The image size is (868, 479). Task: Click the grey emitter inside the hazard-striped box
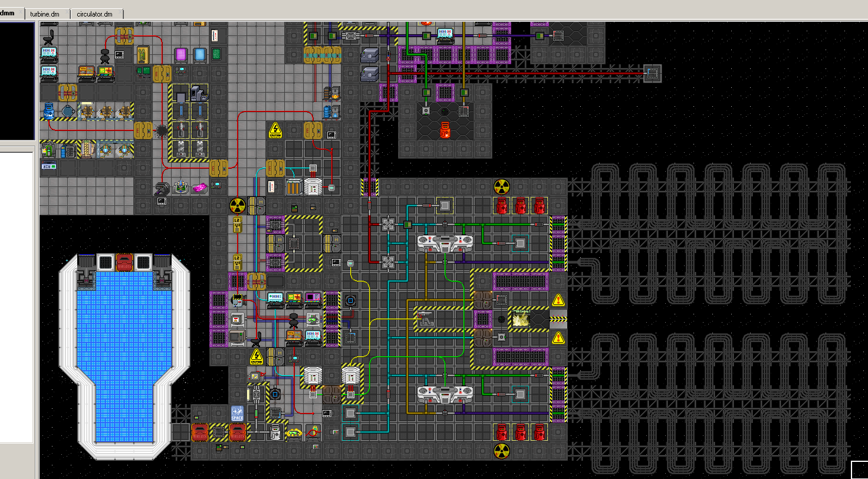click(x=426, y=319)
